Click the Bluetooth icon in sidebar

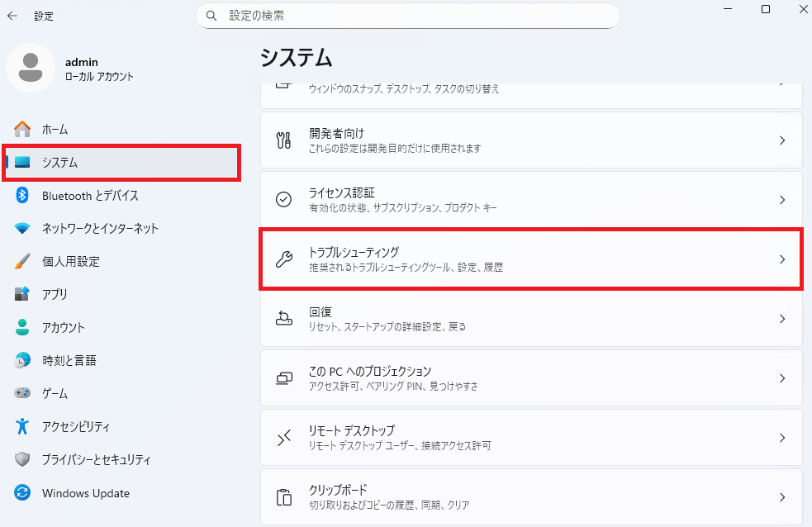pyautogui.click(x=22, y=195)
